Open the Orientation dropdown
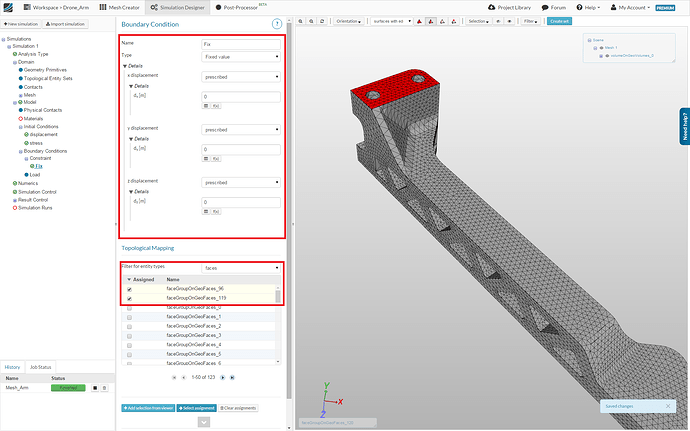This screenshot has height=431, width=690. 348,19
